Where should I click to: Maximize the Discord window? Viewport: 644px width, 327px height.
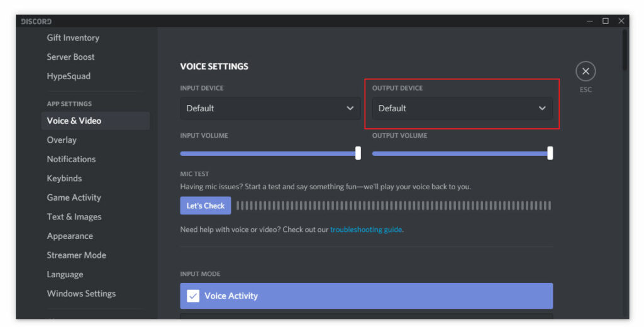point(606,21)
